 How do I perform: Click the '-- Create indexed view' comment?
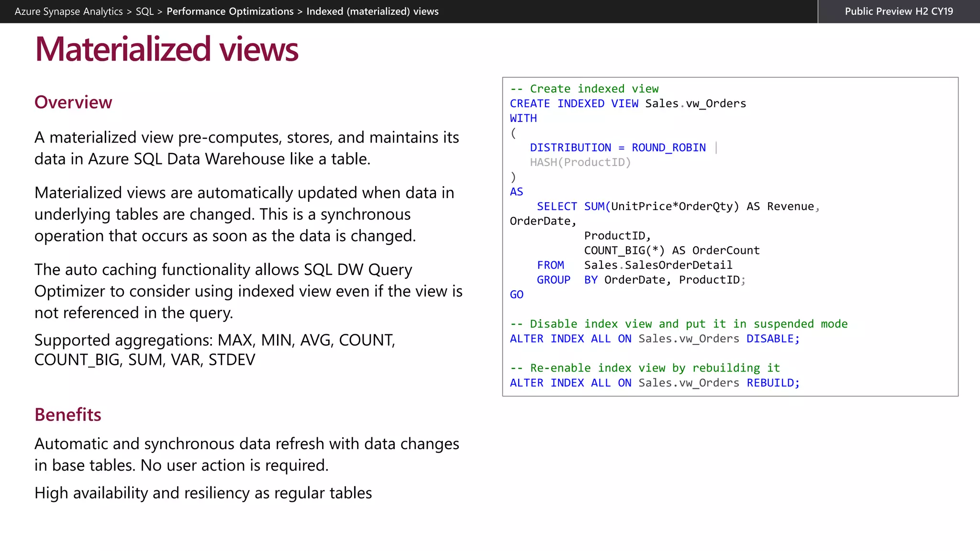[584, 89]
